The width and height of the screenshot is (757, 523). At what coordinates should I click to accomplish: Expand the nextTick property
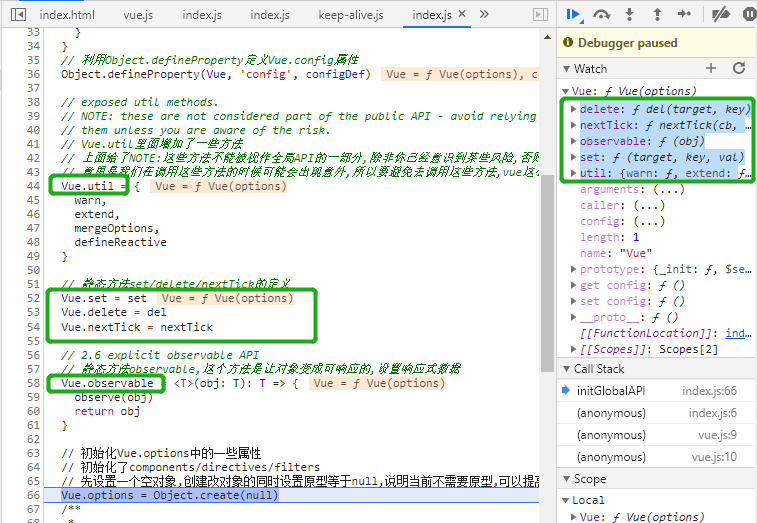point(574,125)
